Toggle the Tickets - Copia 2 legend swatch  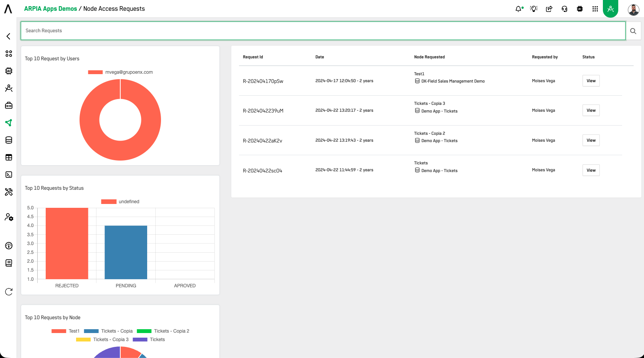[x=144, y=331]
